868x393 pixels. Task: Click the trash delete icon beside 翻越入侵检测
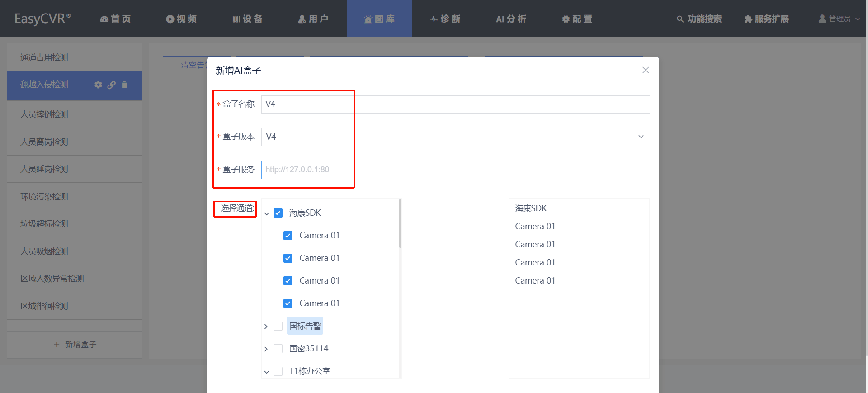(x=124, y=85)
